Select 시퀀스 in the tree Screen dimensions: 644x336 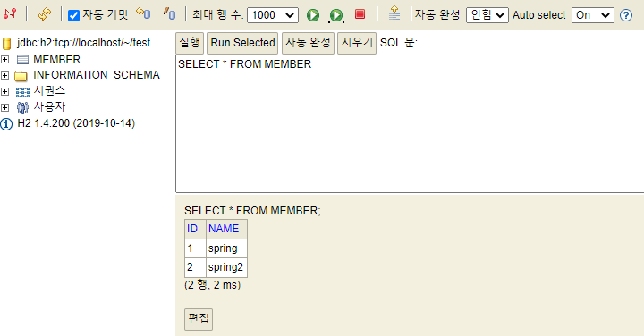pyautogui.click(x=49, y=90)
